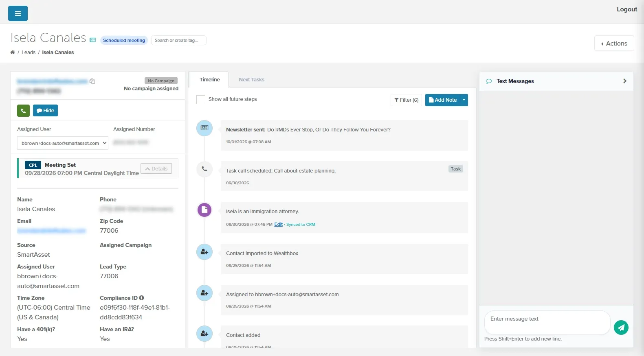Send the text message with paper plane
The width and height of the screenshot is (644, 356).
pyautogui.click(x=621, y=328)
